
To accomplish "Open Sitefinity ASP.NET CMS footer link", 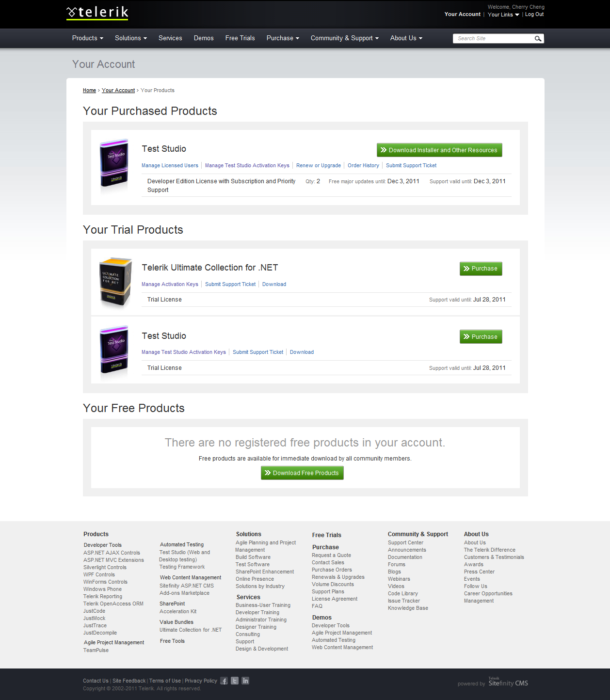I will point(187,586).
